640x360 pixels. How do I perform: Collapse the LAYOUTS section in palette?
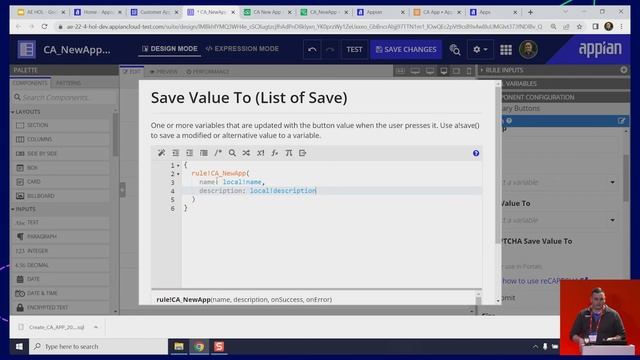[x=13, y=112]
